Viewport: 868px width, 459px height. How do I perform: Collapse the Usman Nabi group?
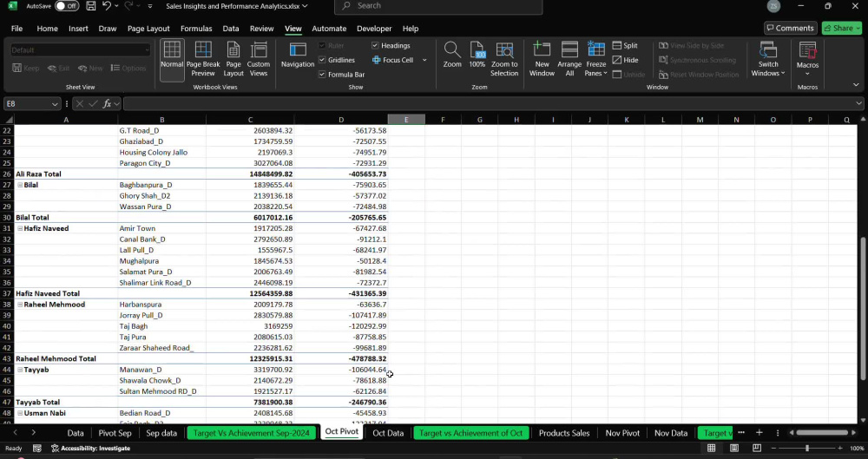[x=20, y=413]
